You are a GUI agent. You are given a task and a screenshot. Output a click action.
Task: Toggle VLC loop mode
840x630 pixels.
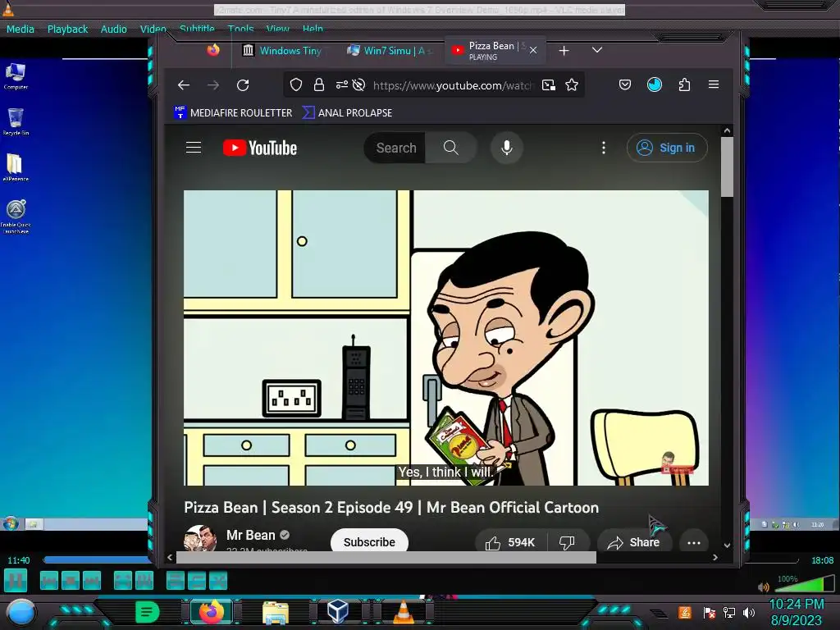tap(197, 581)
